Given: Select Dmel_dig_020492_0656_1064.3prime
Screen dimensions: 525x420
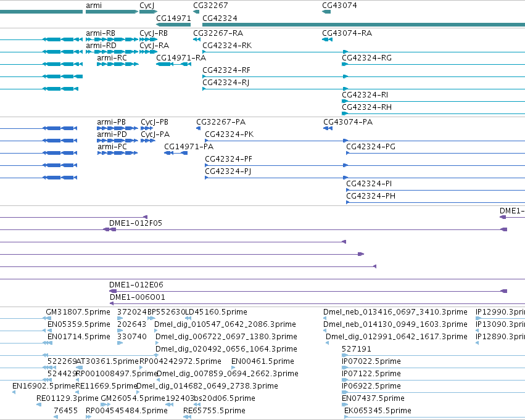Looking at the screenshot, I should 226,350.
